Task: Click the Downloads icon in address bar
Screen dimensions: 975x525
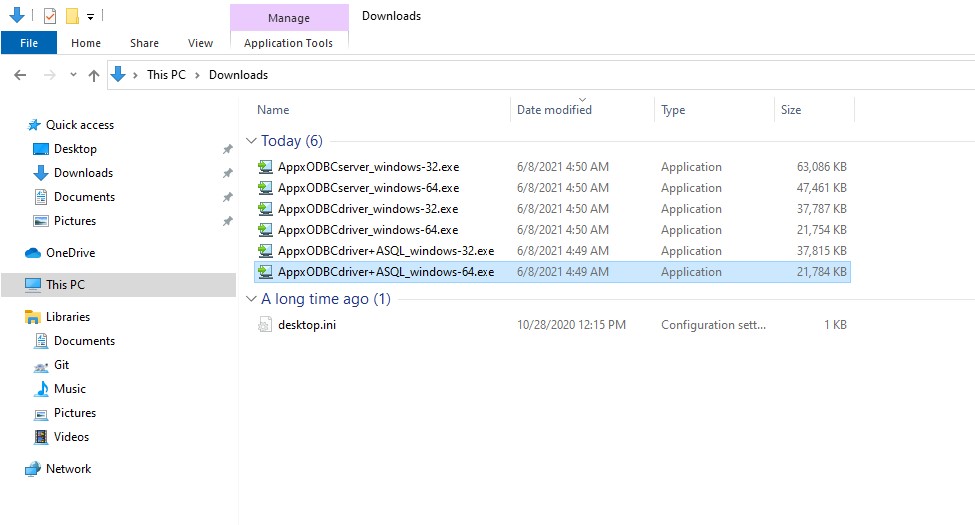Action: tap(118, 75)
